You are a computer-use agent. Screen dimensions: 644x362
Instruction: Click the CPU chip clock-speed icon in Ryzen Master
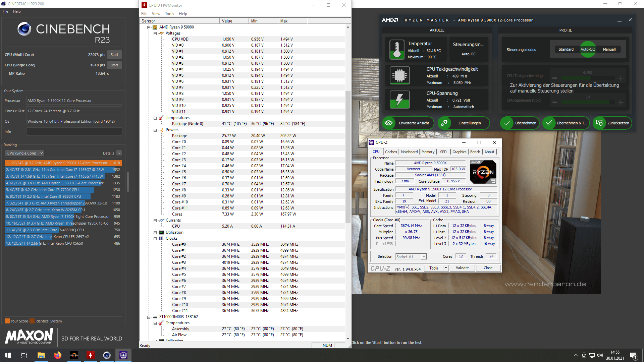(x=399, y=75)
